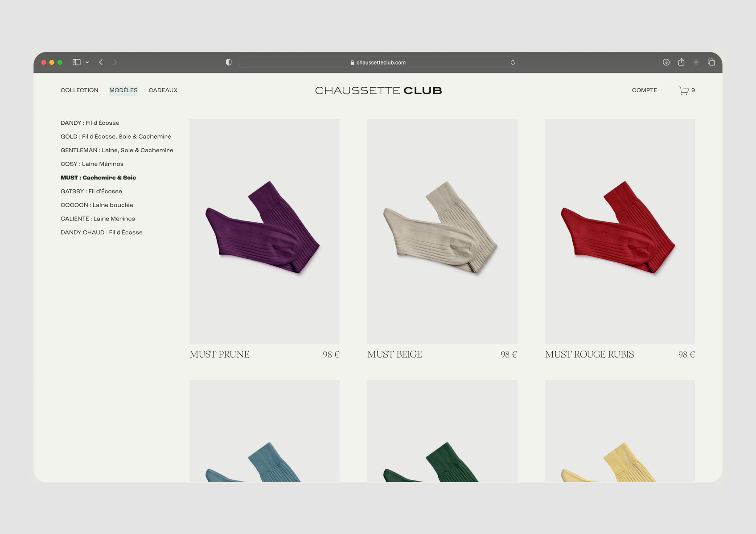
Task: Select DANDY : Fil d'Écosse model
Action: (90, 123)
